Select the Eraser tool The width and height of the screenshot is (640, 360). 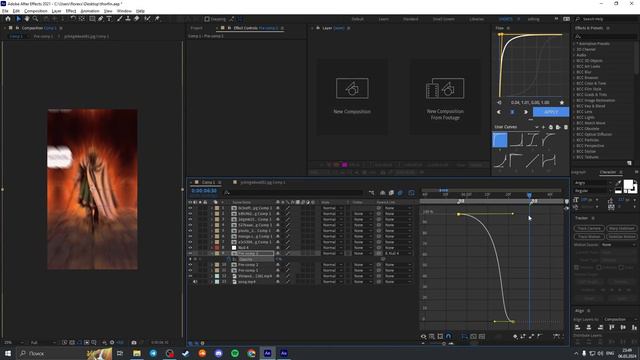point(136,19)
